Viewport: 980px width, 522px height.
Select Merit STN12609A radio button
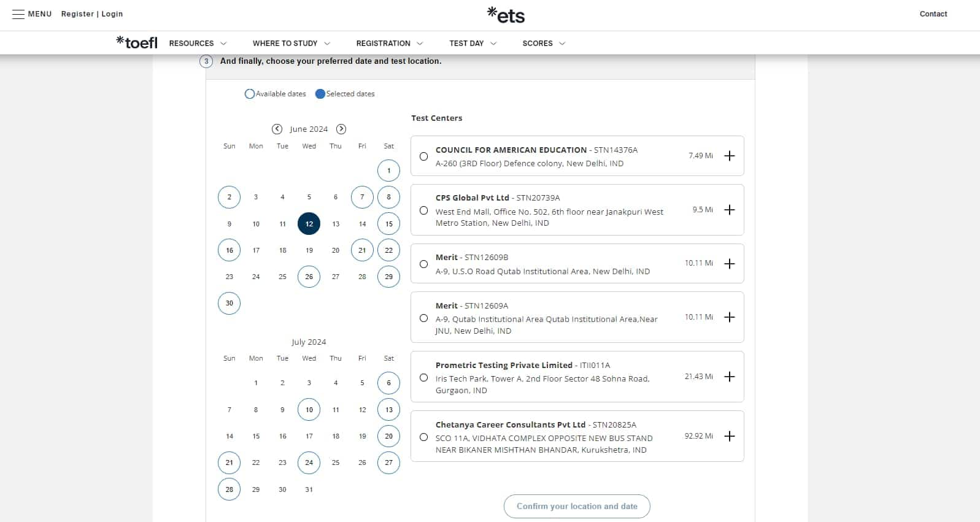click(x=423, y=318)
